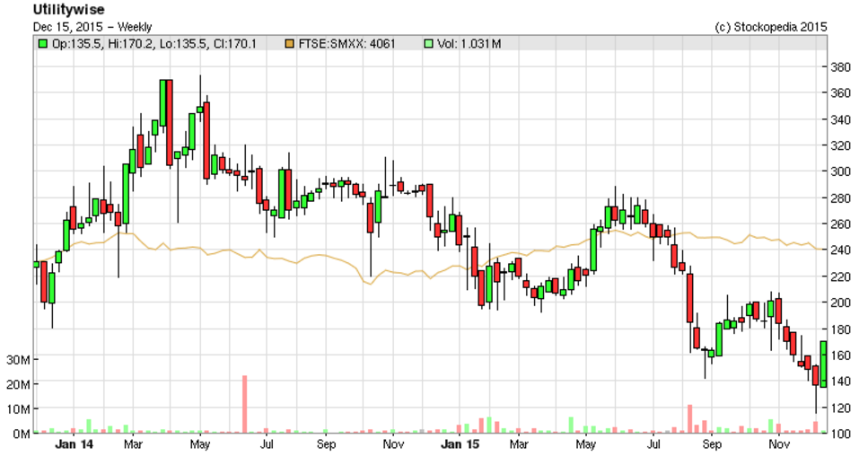Click the 'Jan 14' date axis label
Screen dimensions: 868x465
tap(75, 444)
